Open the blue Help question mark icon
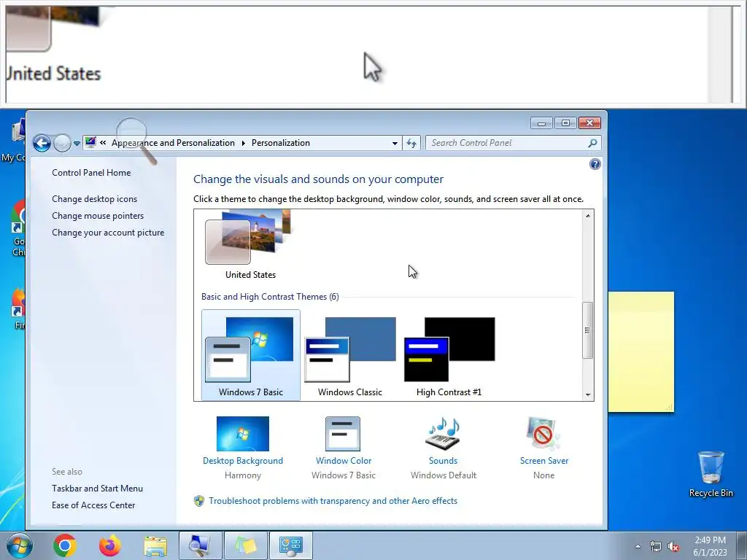747x560 pixels. pyautogui.click(x=595, y=164)
